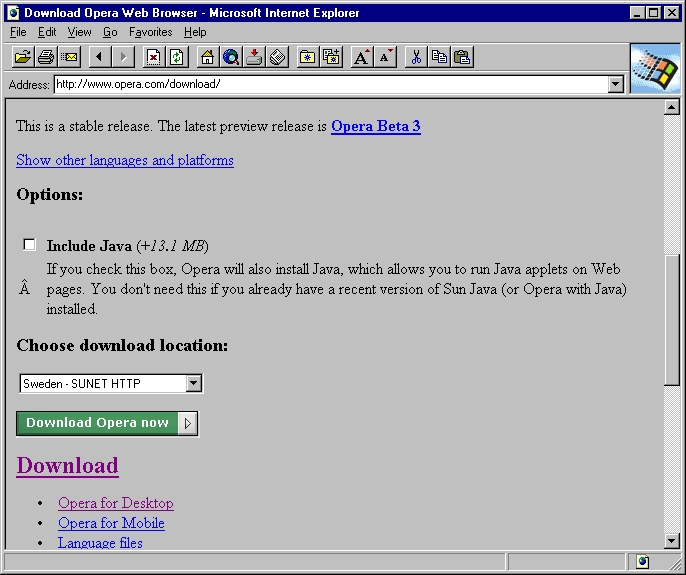Click the newspaper Read Newsgroups icon
Image resolution: width=686 pixels, height=575 pixels.
(277, 57)
